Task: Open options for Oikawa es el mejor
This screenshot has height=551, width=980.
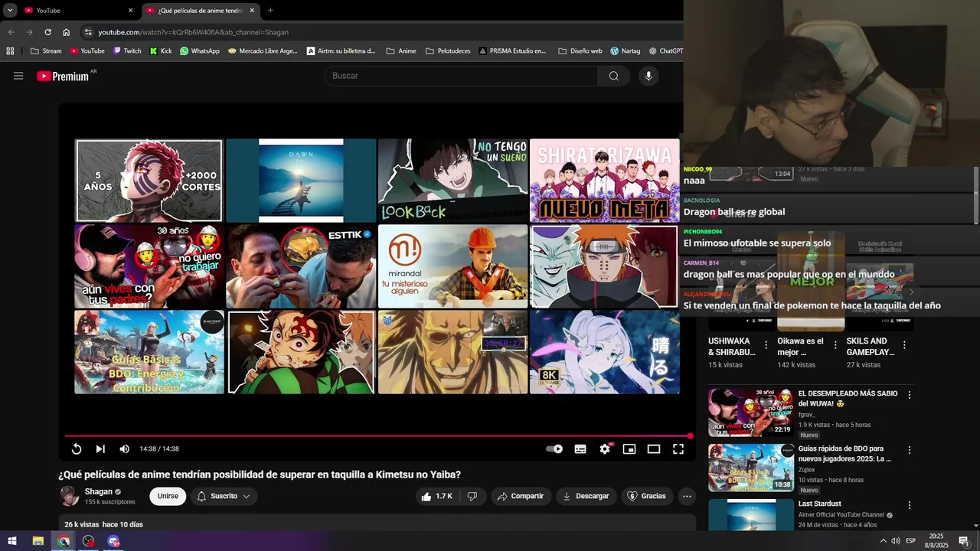Action: tap(835, 345)
